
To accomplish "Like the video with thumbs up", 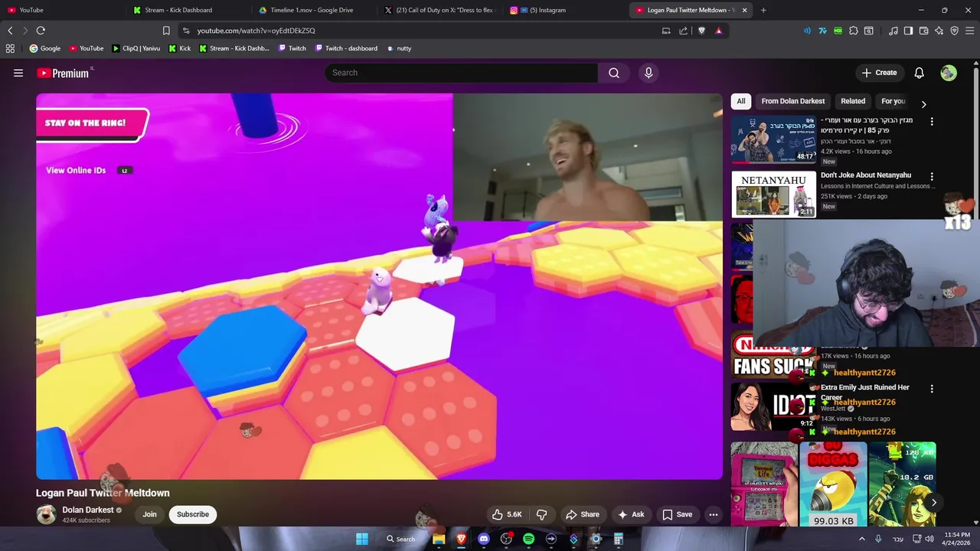I will pos(506,514).
